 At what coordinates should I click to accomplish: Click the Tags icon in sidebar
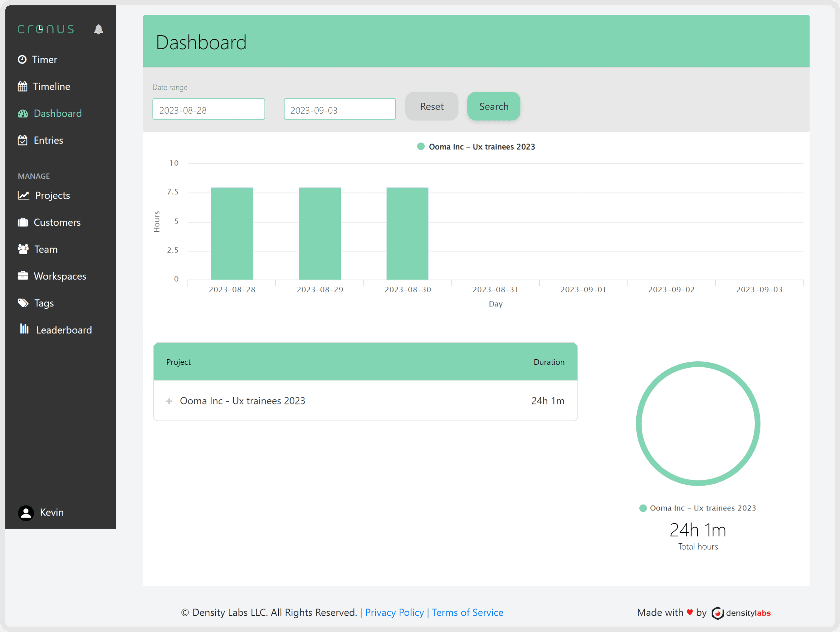(23, 303)
